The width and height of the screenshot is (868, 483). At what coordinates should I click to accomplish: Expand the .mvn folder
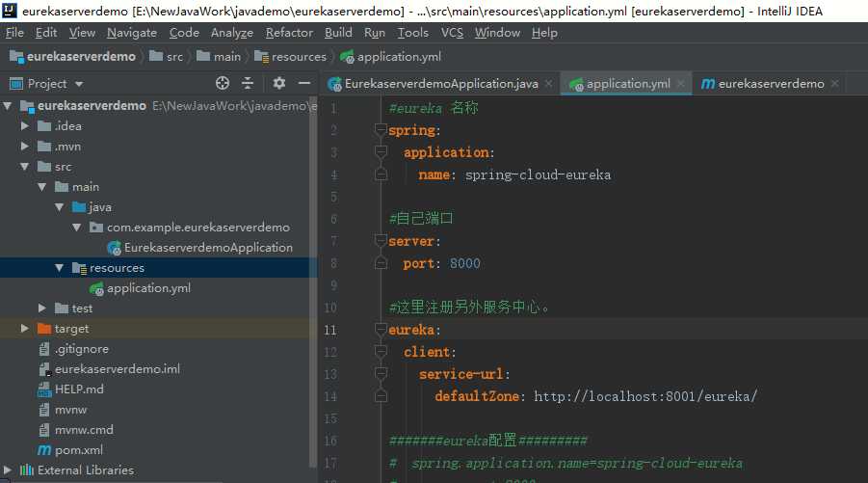(x=24, y=147)
